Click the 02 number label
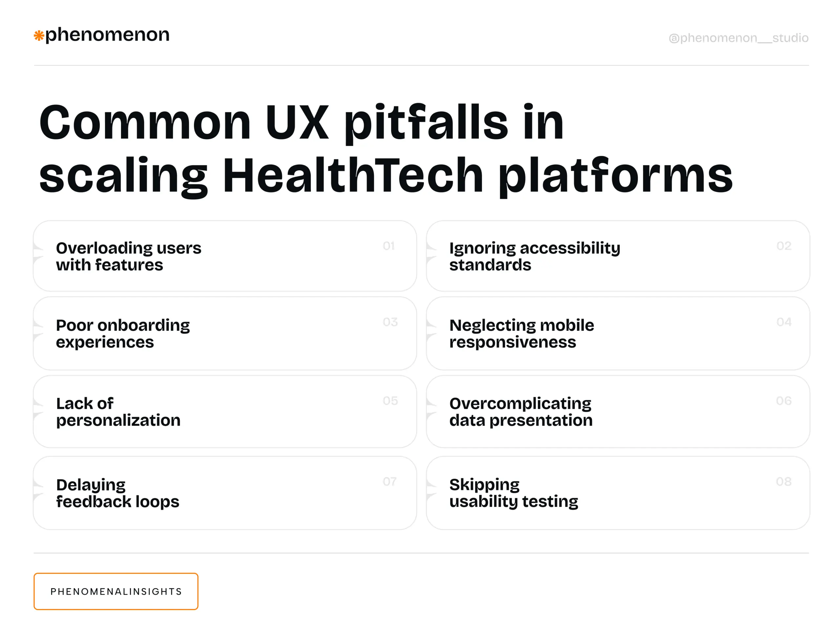The width and height of the screenshot is (840, 630). pyautogui.click(x=784, y=246)
